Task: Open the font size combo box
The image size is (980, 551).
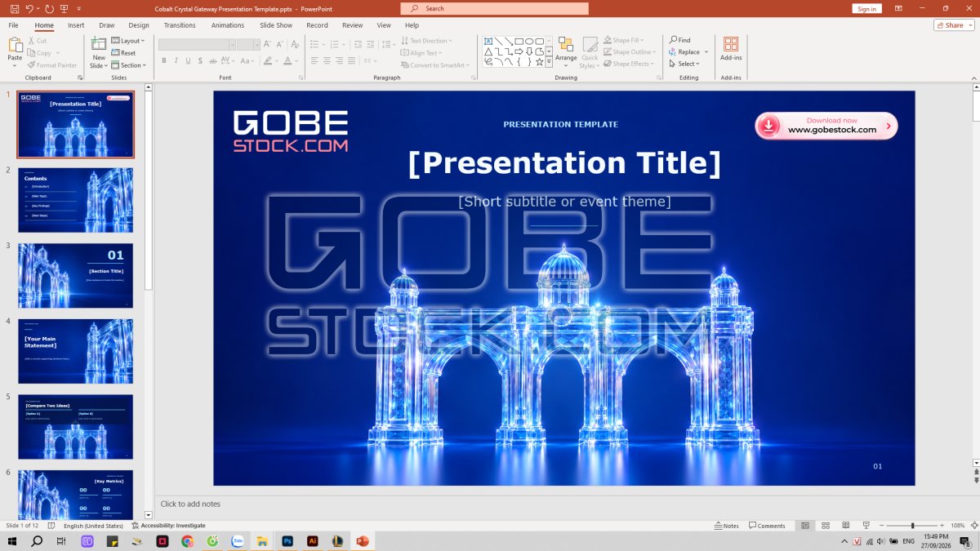Action: (x=249, y=44)
